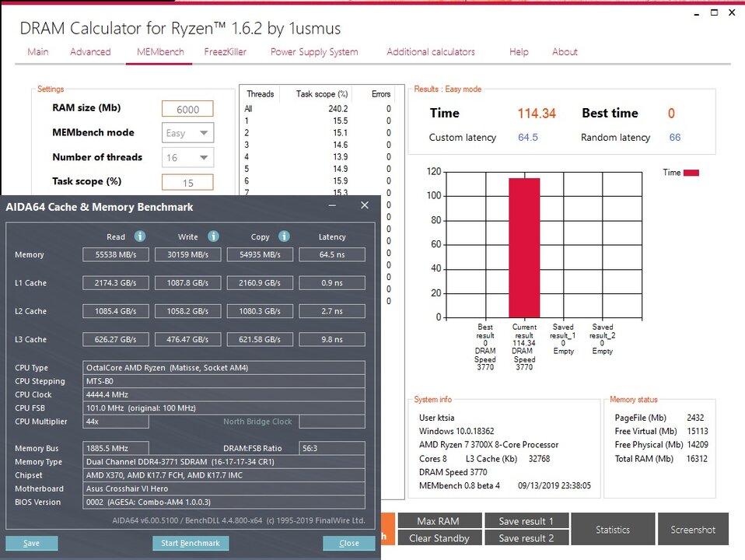Screen dimensions: 745x560
Task: Click the Memory Bus 1885.5 MHz field
Action: (115, 448)
